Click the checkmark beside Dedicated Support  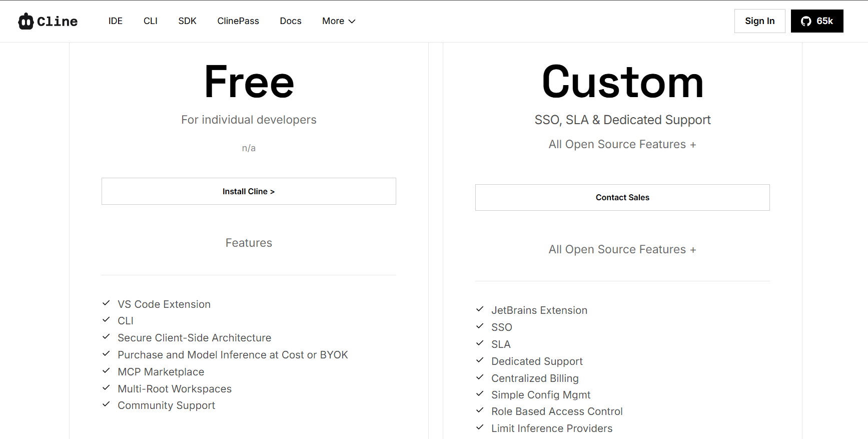[x=480, y=360]
